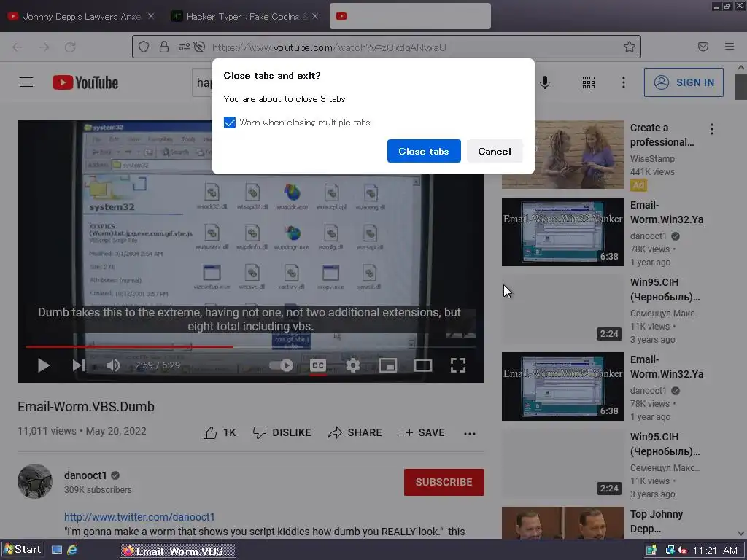Open danooct1 channel avatar

[35, 481]
